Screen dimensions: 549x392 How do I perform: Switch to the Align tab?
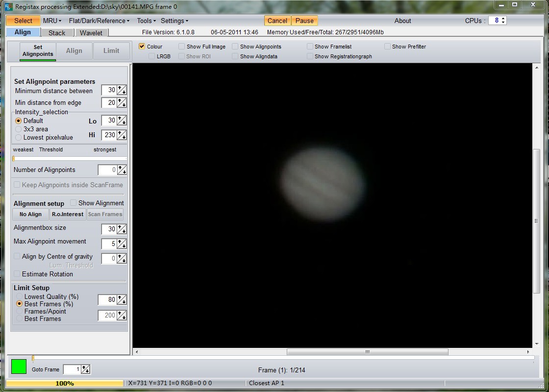(x=23, y=32)
